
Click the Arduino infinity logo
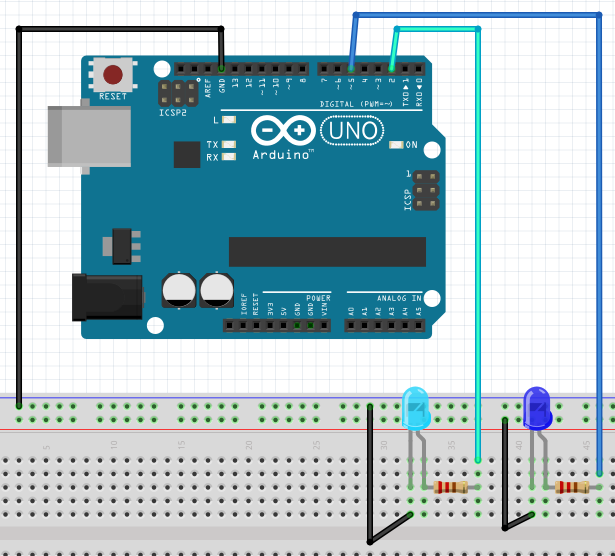[282, 131]
